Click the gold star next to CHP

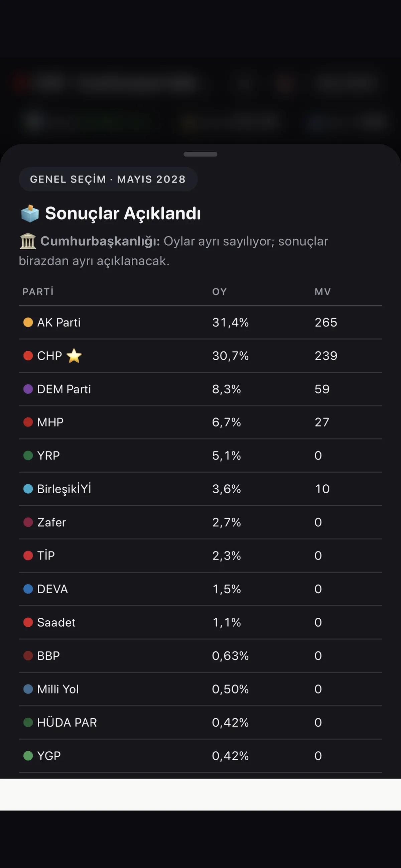point(74,356)
